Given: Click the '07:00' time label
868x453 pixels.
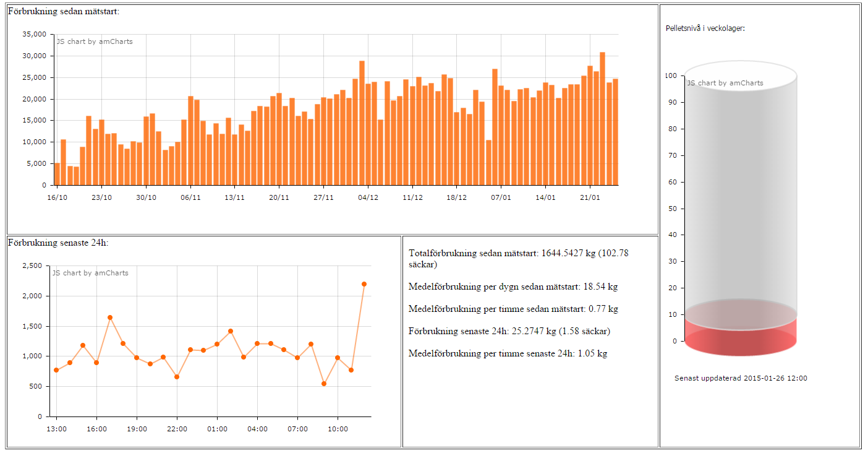Looking at the screenshot, I should pyautogui.click(x=297, y=429).
